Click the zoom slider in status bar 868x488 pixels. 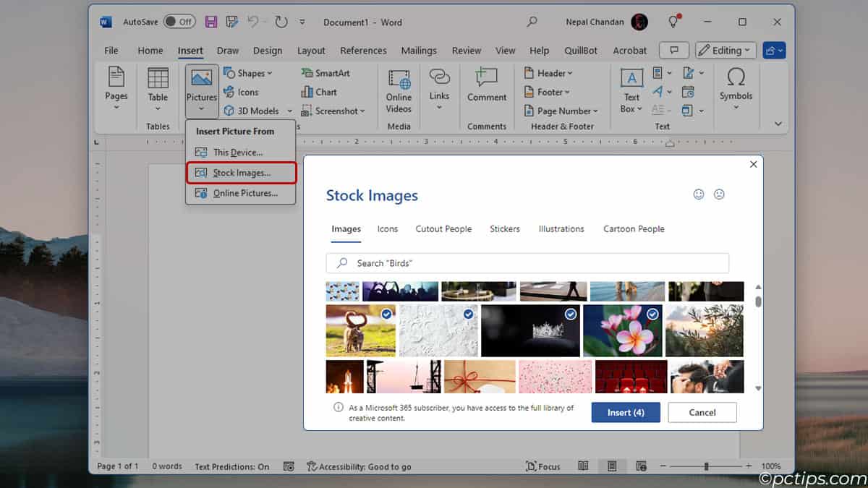coord(706,466)
